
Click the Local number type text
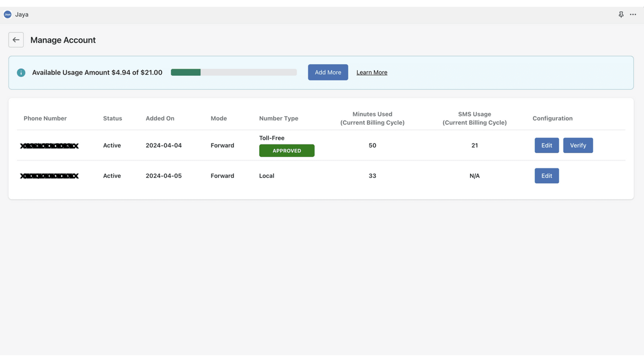click(x=267, y=175)
